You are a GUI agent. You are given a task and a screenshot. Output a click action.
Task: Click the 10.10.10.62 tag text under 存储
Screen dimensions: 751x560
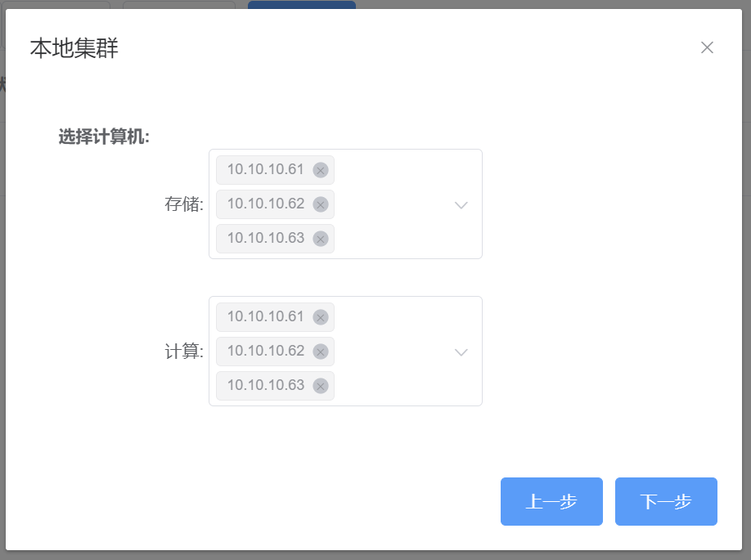click(x=265, y=204)
